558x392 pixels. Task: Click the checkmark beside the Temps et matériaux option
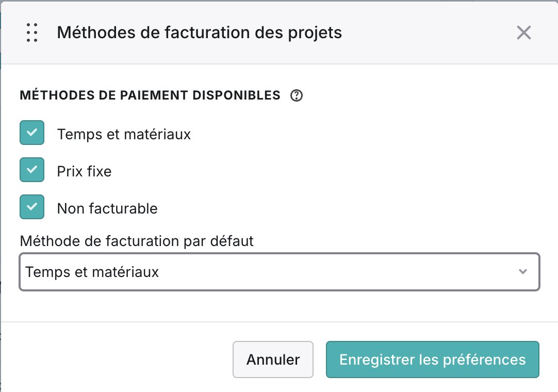32,133
